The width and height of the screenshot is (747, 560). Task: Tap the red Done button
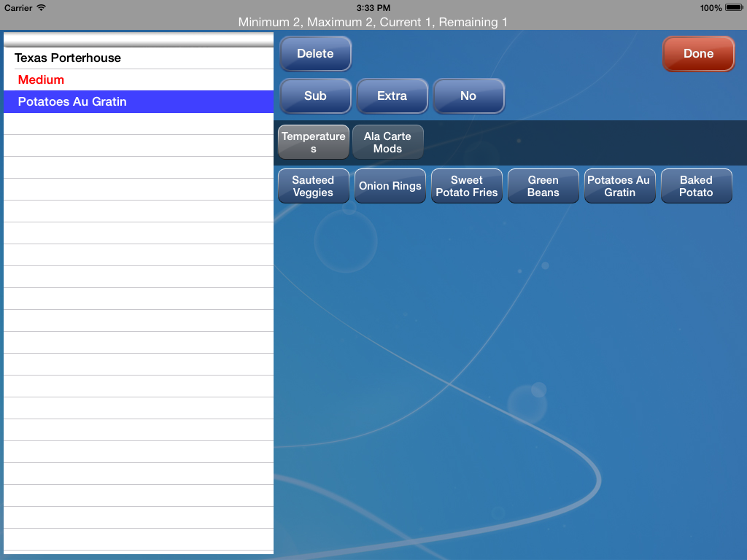coord(697,53)
